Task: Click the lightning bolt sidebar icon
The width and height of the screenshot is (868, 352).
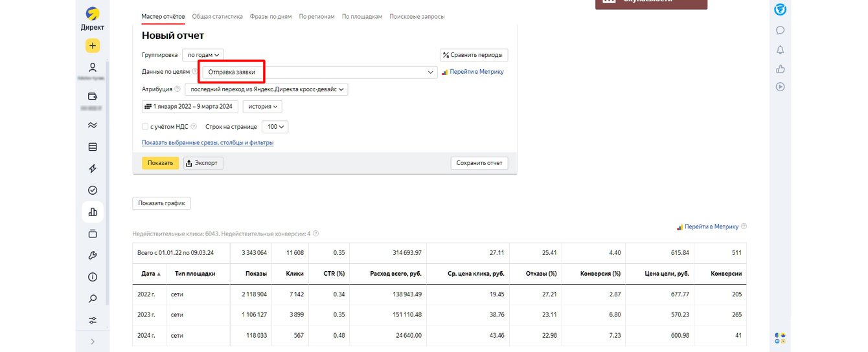Action: coord(93,169)
